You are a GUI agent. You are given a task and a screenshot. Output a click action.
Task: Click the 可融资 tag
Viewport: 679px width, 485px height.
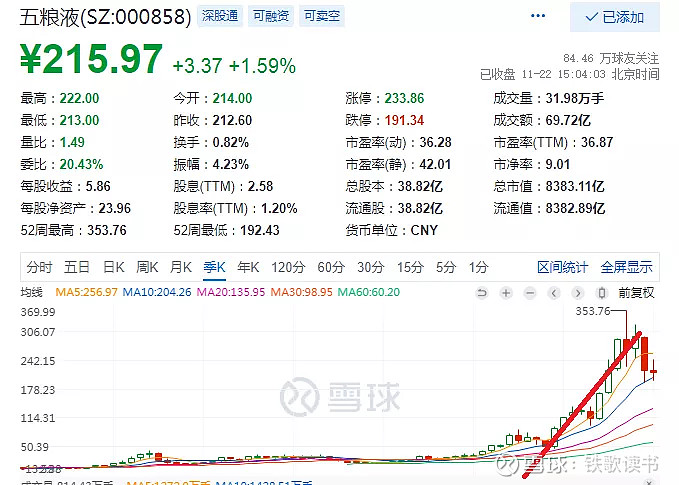(x=271, y=16)
